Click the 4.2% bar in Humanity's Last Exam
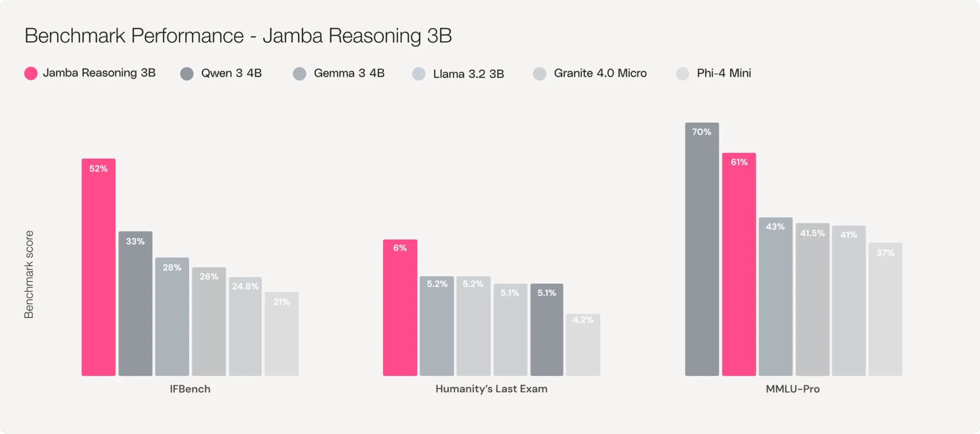The height and width of the screenshot is (434, 980). 583,345
